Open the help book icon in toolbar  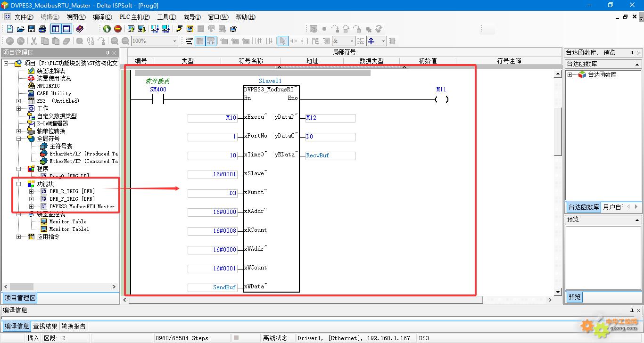[x=80, y=29]
